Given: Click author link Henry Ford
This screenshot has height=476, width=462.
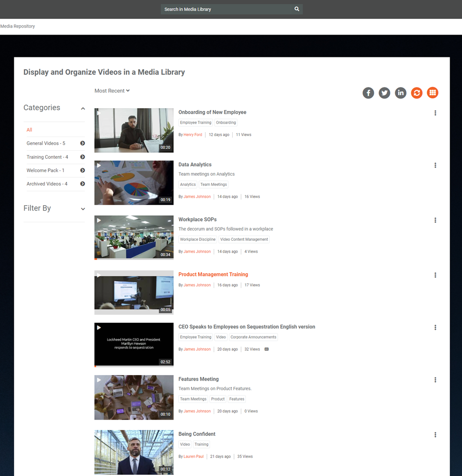Looking at the screenshot, I should (x=193, y=135).
